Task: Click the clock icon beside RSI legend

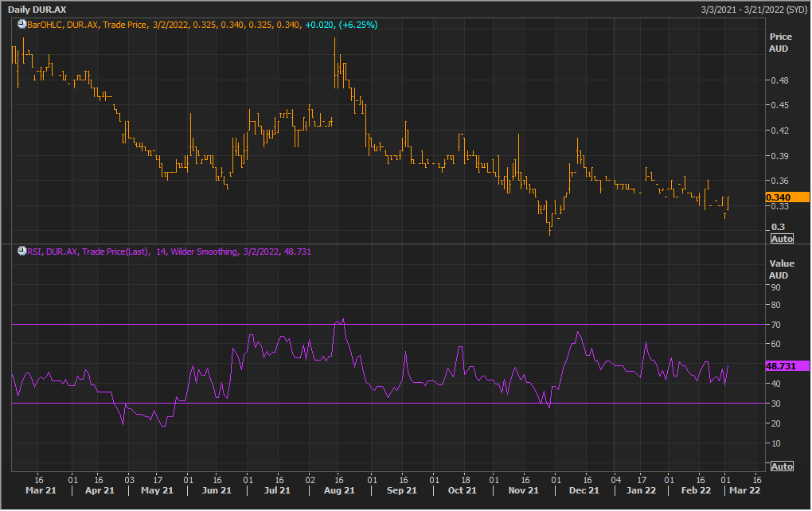Action: click(21, 252)
